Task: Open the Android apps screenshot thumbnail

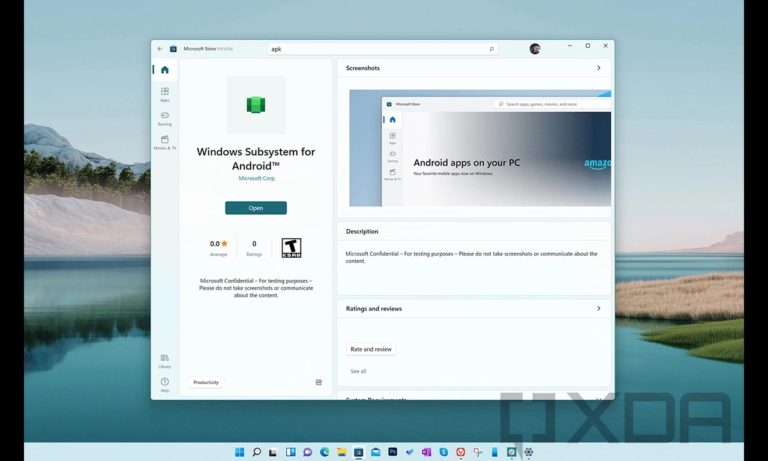Action: tap(480, 148)
